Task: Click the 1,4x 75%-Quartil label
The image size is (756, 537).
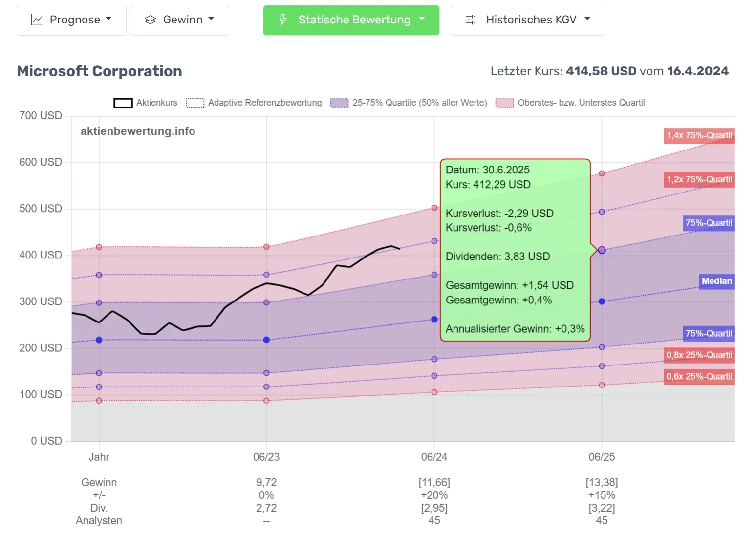Action: click(699, 135)
